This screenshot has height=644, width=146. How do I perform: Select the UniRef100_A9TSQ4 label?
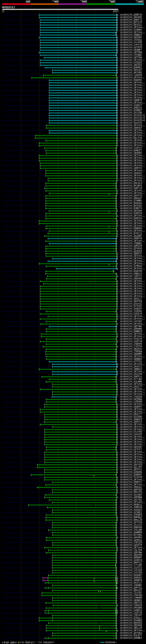(131, 58)
